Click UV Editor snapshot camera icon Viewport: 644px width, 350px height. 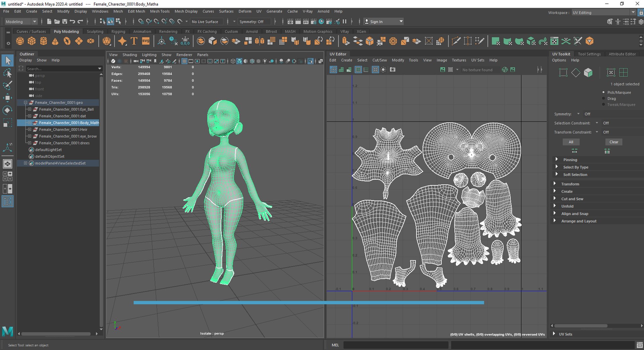(x=392, y=70)
